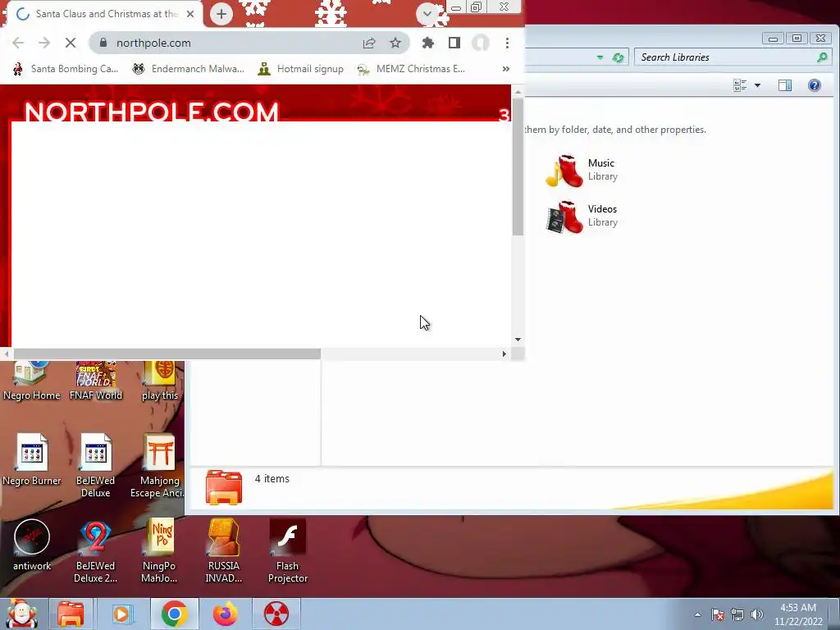Click the horizontal scrollbar thumb in Chrome
This screenshot has height=630, width=840.
(x=167, y=354)
